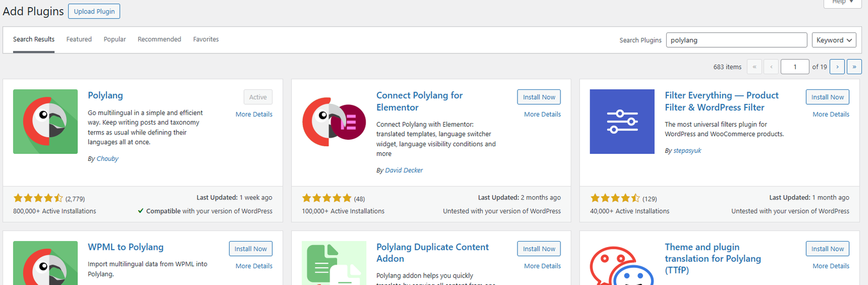Click the disabled previous page arrow
This screenshot has height=285, width=868.
[771, 67]
